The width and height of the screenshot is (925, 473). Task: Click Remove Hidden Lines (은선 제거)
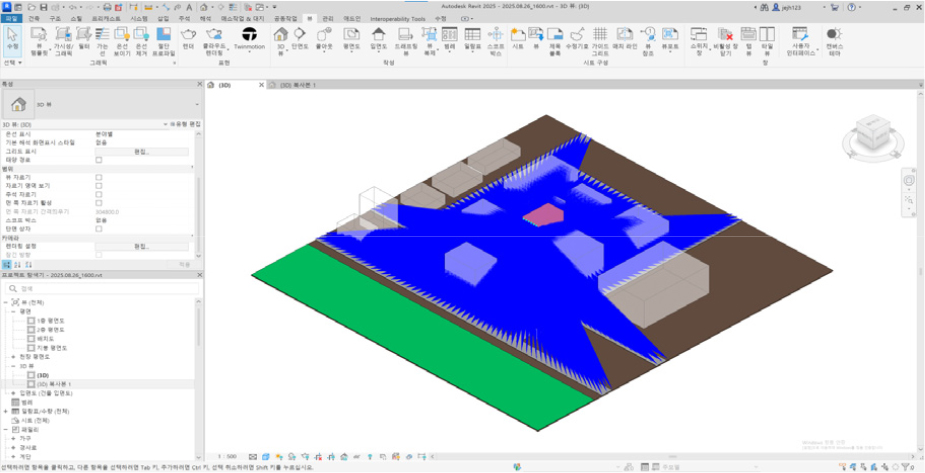tap(142, 41)
